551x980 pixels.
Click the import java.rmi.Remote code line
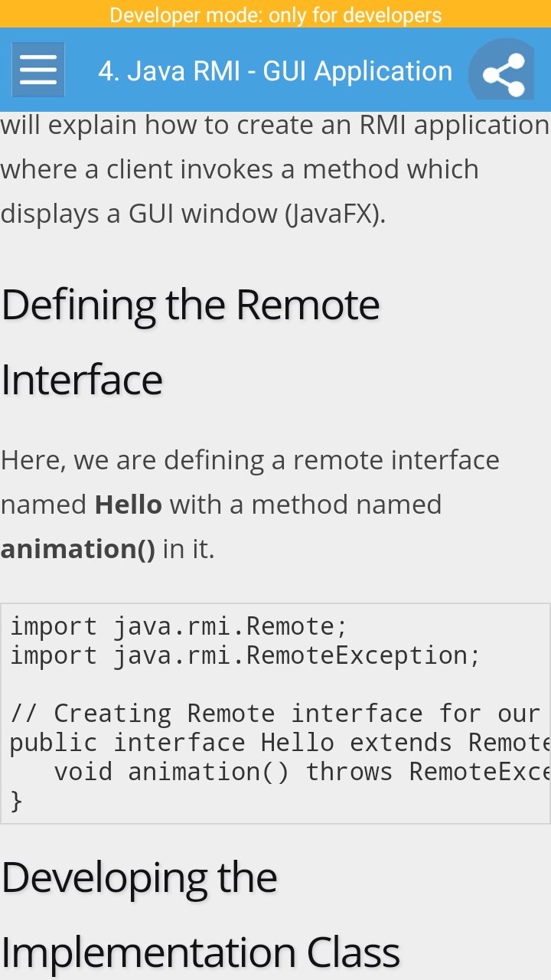pyautogui.click(x=179, y=626)
